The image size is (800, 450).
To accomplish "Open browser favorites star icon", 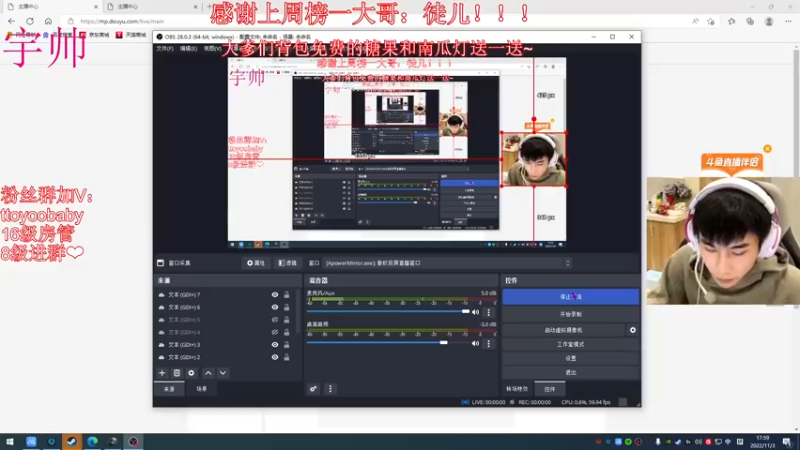I will coord(731,21).
